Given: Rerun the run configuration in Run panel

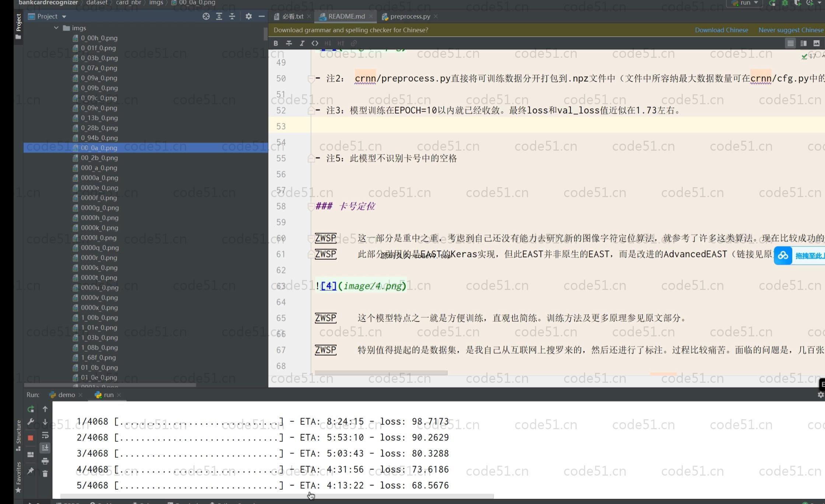Looking at the screenshot, I should click(31, 409).
